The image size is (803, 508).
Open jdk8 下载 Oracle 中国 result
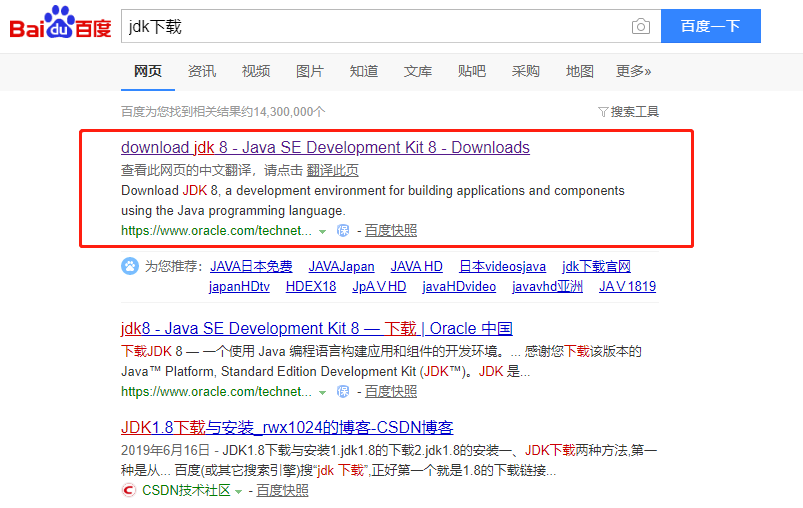[316, 328]
